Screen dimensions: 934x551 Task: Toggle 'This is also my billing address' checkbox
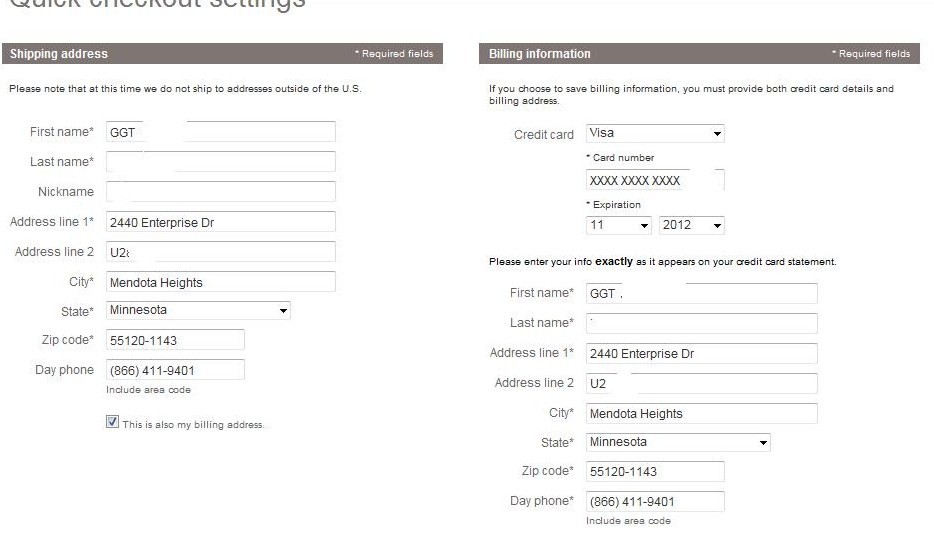112,422
